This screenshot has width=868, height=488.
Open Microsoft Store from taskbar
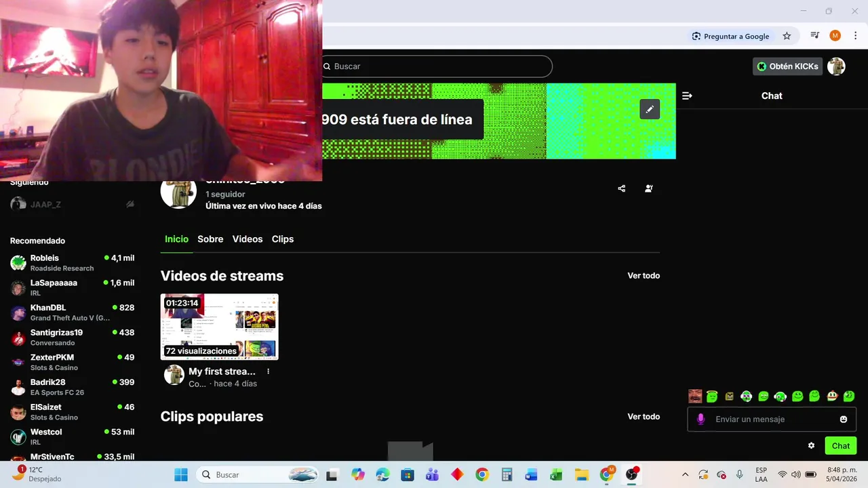(x=407, y=474)
